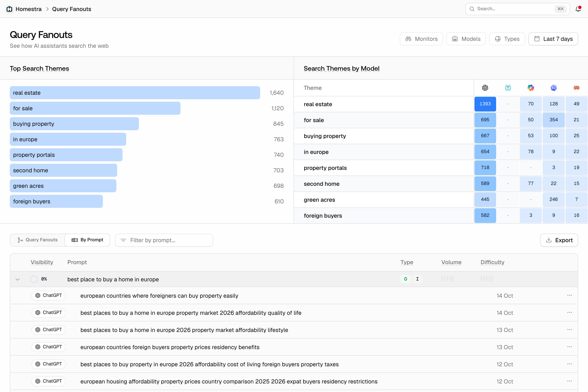Click the 'Search Themes by Model' heading

(x=342, y=69)
